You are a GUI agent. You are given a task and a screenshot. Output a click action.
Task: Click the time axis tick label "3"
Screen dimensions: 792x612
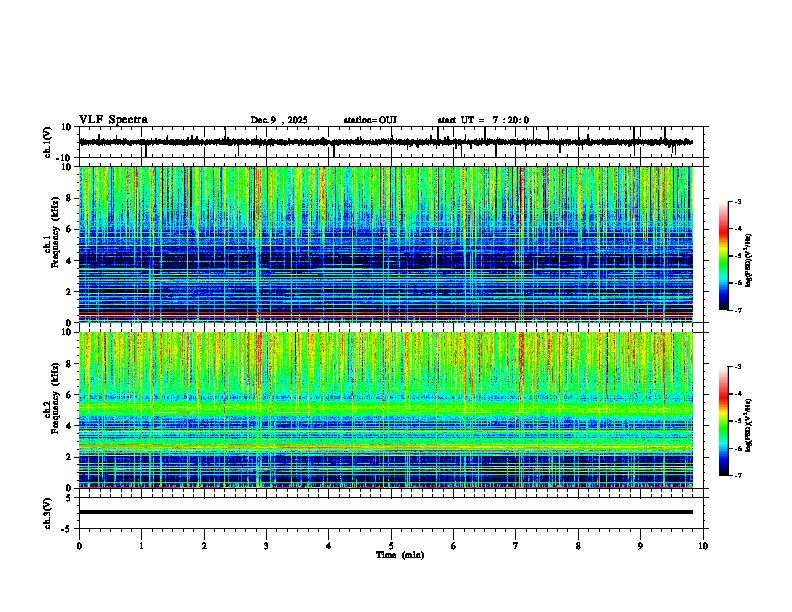point(266,546)
